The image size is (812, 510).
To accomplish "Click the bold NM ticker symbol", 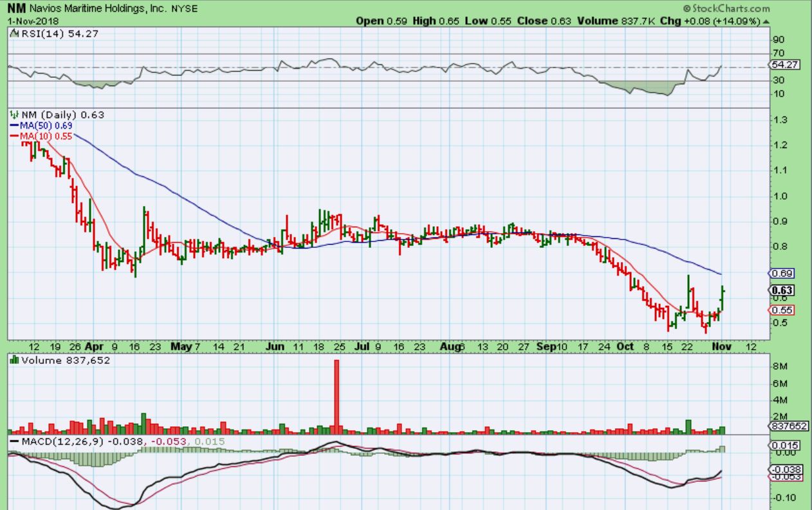I will coord(16,8).
